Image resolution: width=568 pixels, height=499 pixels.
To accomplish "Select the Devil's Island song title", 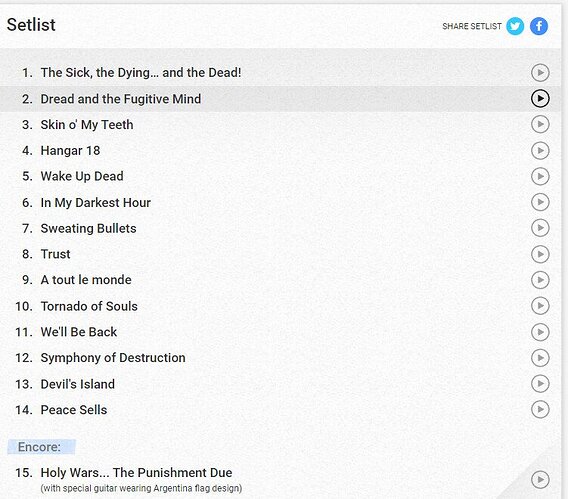I will point(78,384).
